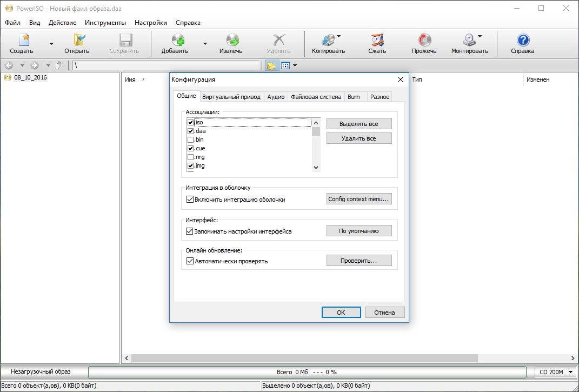The height and width of the screenshot is (392, 579).
Task: Click the back navigation arrow icon
Action: click(x=9, y=65)
